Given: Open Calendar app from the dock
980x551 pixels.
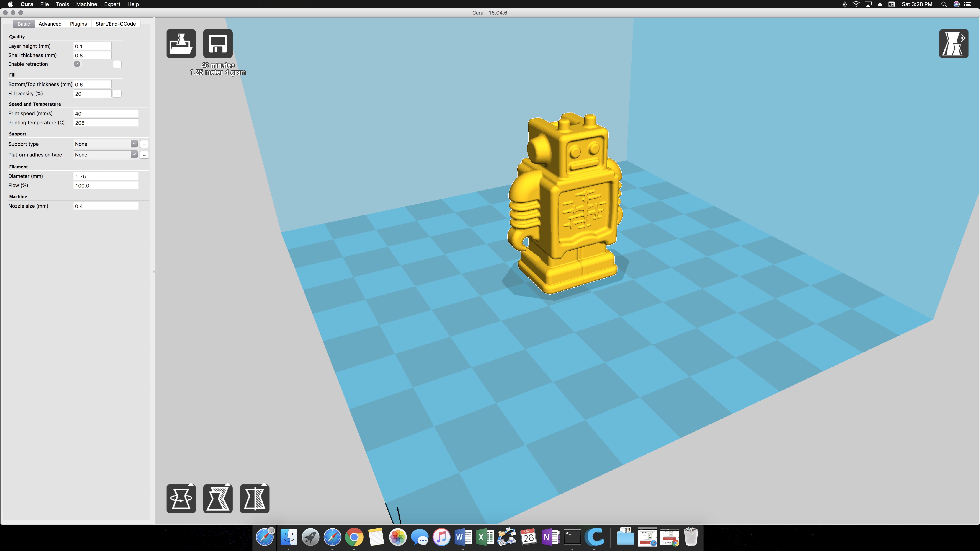Looking at the screenshot, I should pos(529,537).
